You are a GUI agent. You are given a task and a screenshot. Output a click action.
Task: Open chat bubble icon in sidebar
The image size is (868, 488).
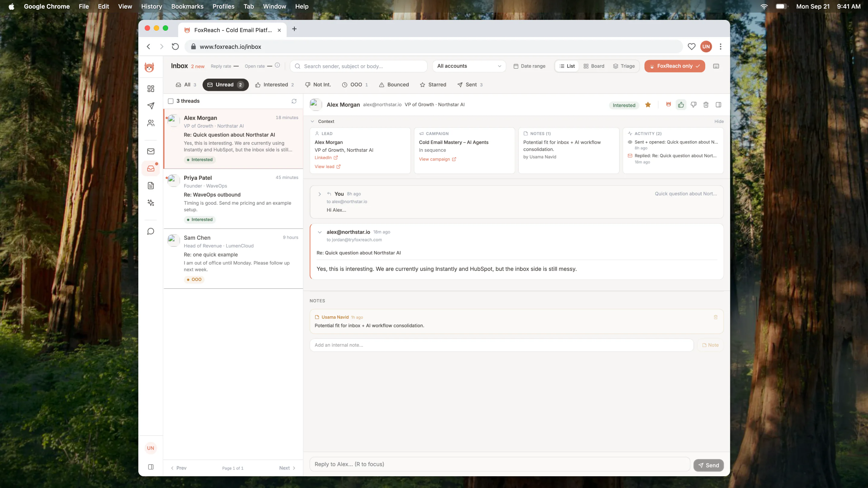[x=151, y=231]
